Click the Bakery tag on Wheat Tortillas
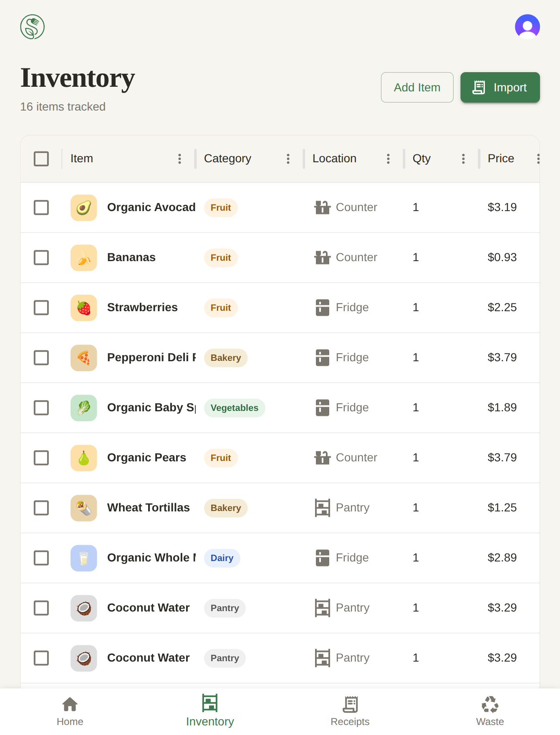Screen dimensions: 560x735 tap(226, 508)
